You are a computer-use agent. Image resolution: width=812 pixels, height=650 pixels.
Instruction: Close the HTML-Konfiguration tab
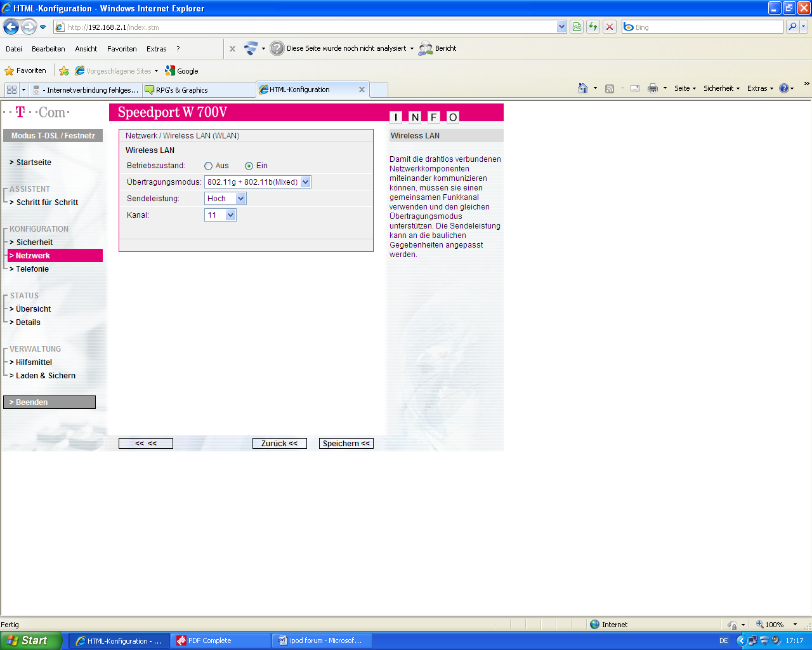tap(362, 90)
